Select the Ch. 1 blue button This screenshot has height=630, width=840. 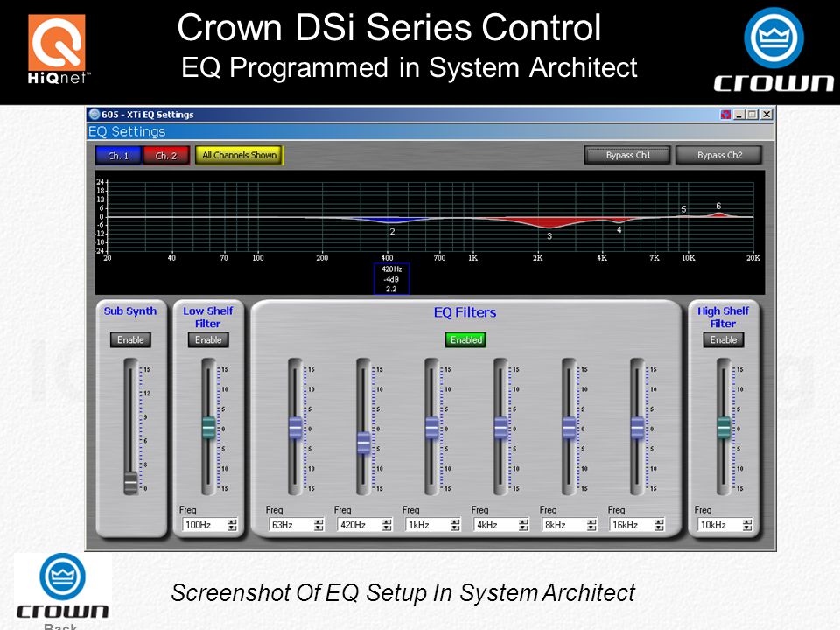click(x=118, y=156)
